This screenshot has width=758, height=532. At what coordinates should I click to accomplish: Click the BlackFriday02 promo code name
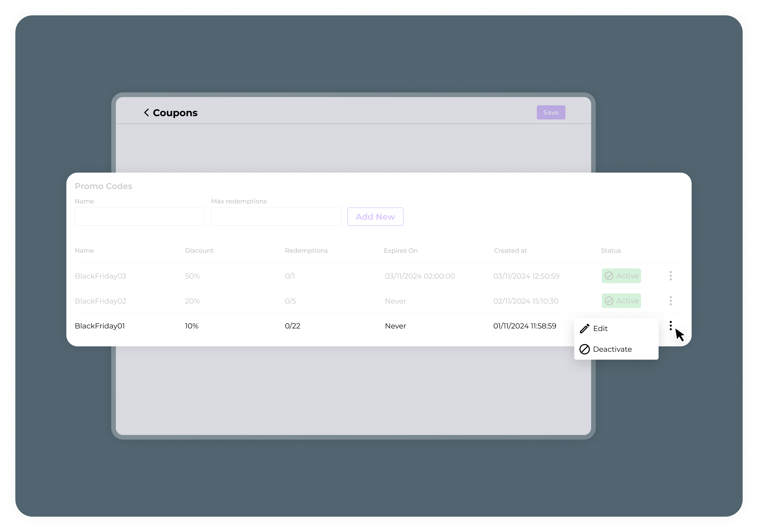click(x=100, y=301)
